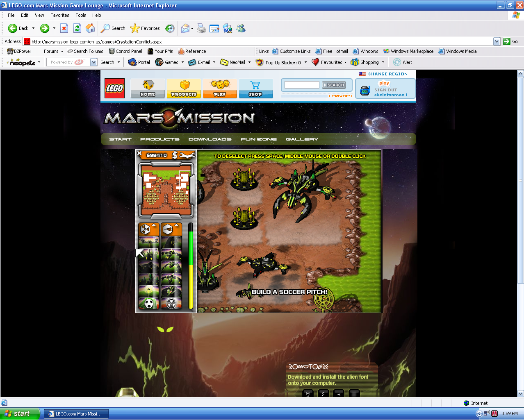Open the File menu
This screenshot has width=524, height=420.
11,15
